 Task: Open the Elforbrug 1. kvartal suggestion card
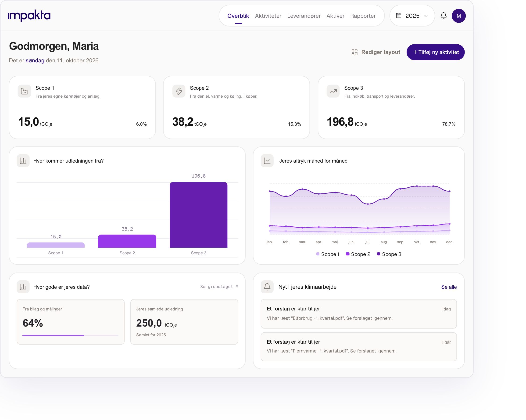pyautogui.click(x=359, y=314)
